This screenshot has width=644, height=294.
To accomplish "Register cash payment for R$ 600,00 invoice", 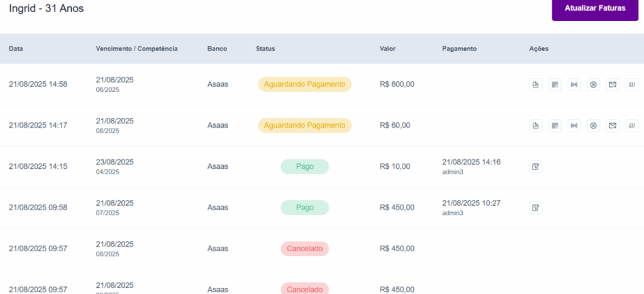I will pos(631,85).
